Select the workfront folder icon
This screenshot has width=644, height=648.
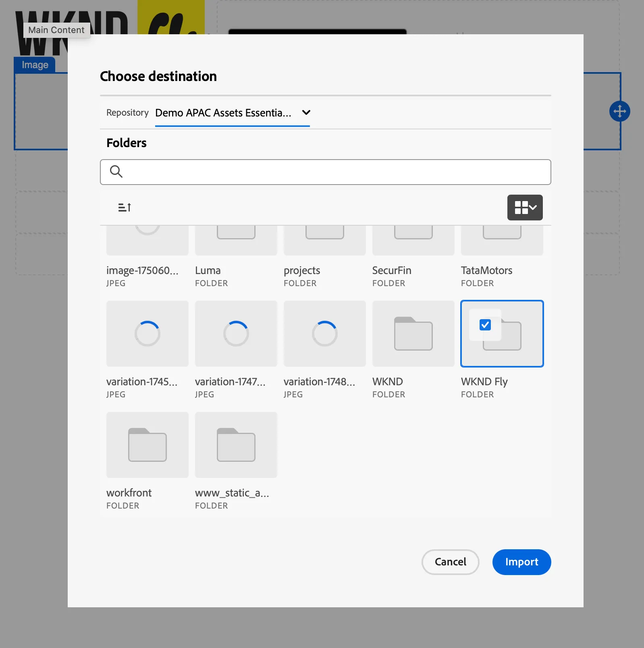pyautogui.click(x=147, y=445)
